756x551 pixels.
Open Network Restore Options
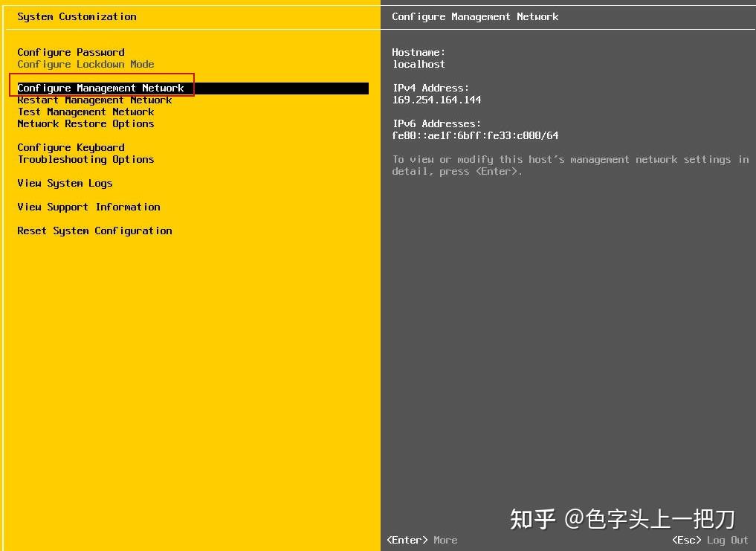pyautogui.click(x=85, y=123)
